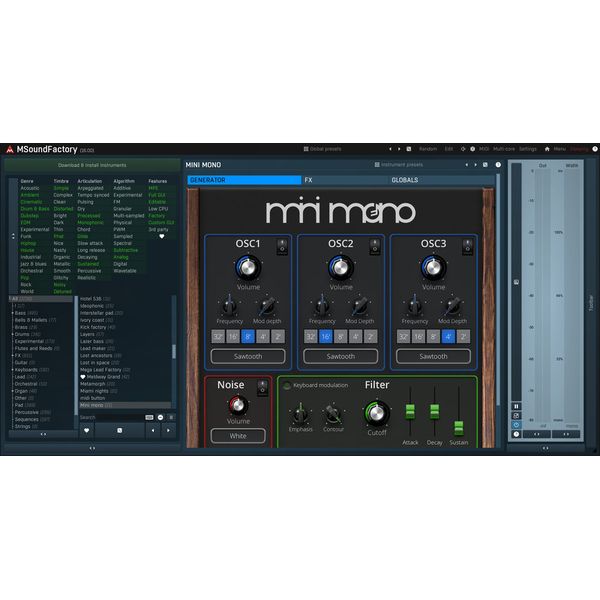Viewport: 600px width, 600px height.
Task: Open OSC1 Sawtooth waveform selector
Action: click(x=248, y=356)
